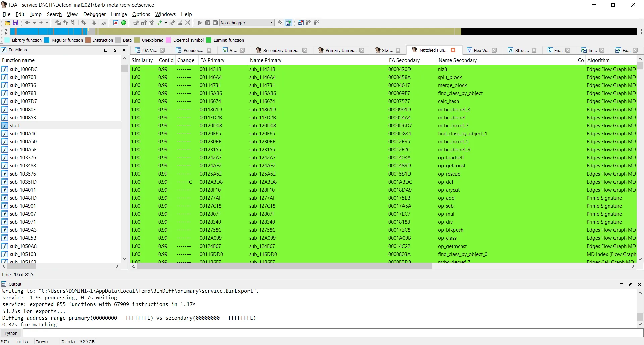Viewport: 644px width, 345px height.
Task: Click the blue region in navigation band
Action: 47,31
